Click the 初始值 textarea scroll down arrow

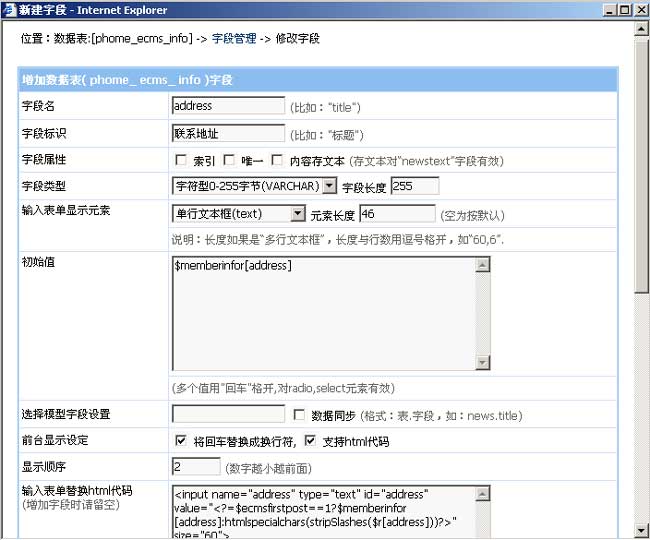[x=483, y=363]
